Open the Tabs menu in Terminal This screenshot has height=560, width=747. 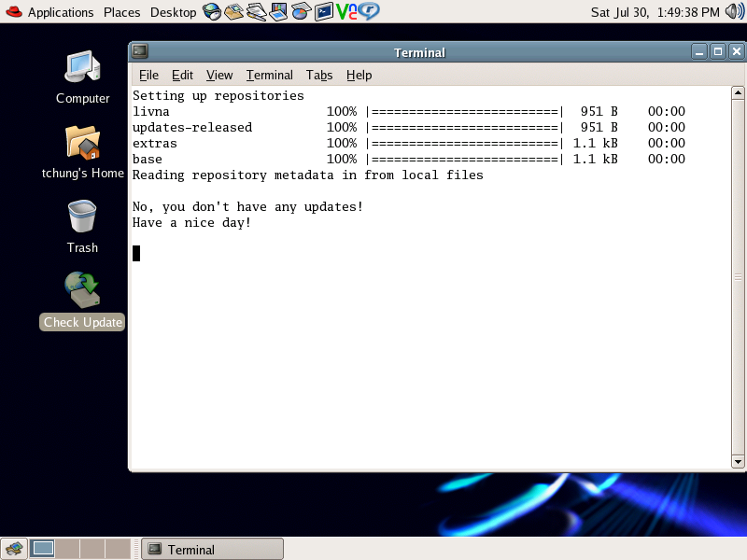tap(319, 76)
